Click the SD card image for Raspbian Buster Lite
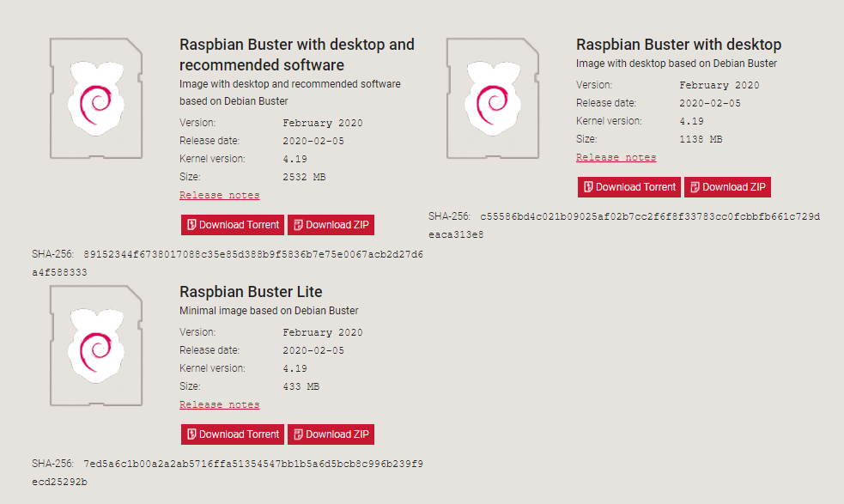This screenshot has height=504, width=844. (96, 346)
